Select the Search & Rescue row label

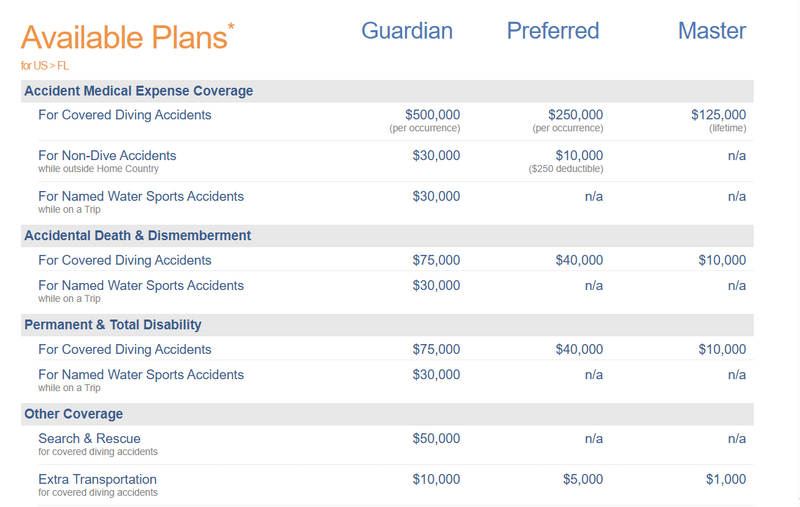click(x=89, y=439)
